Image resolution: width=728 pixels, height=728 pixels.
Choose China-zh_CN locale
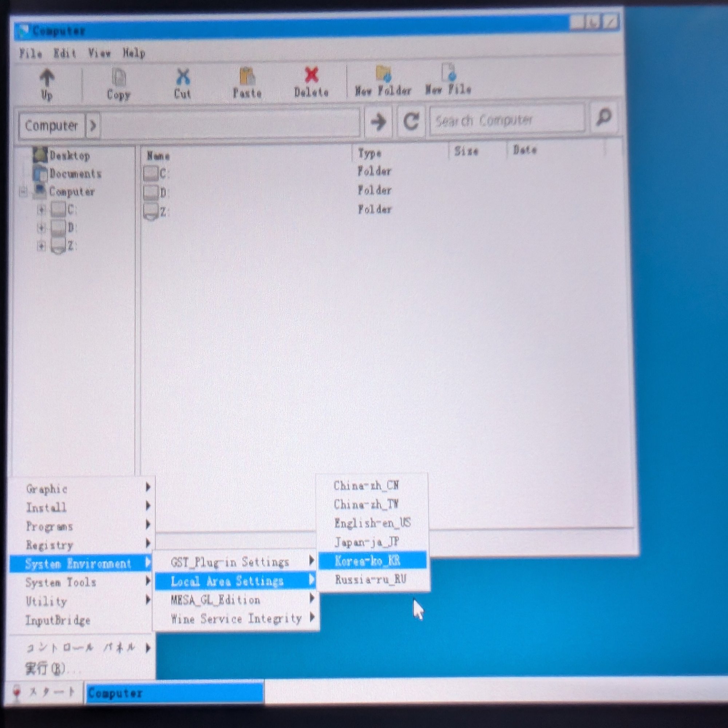(372, 485)
